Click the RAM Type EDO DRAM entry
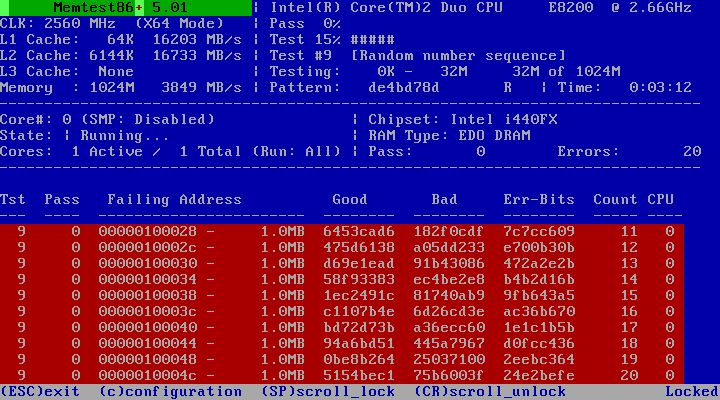Image resolution: width=720 pixels, height=400 pixels. coord(450,136)
